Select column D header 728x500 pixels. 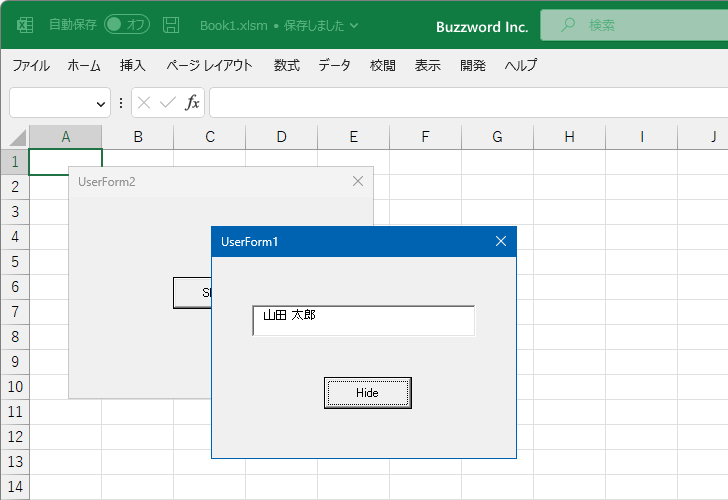[x=282, y=137]
